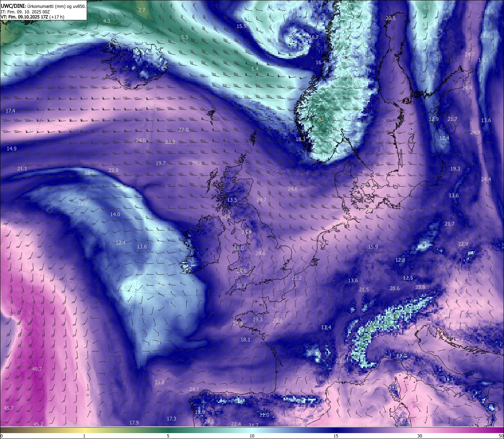Viewport: 504px width, 439px height.
Task: Click the colorbar tick labeled 50
Action: click(501, 436)
